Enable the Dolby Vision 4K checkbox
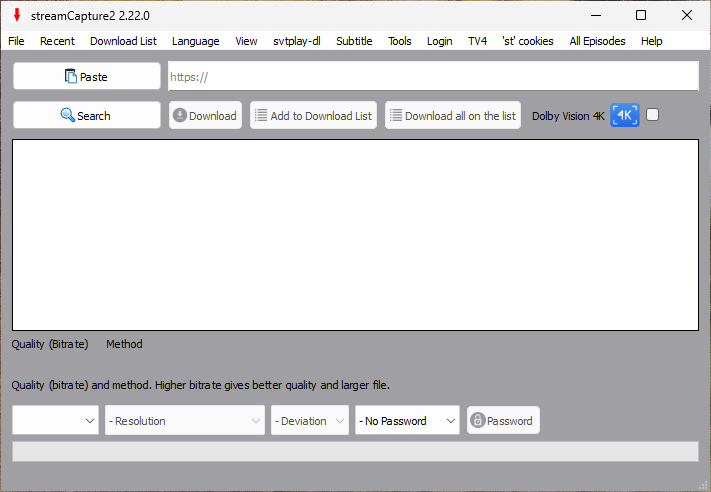Viewport: 711px width, 492px height. (652, 115)
